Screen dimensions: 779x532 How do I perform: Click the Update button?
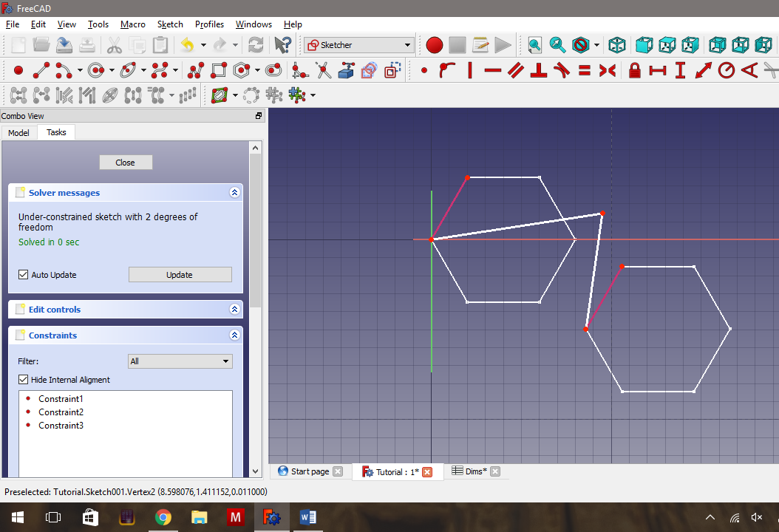coord(180,274)
